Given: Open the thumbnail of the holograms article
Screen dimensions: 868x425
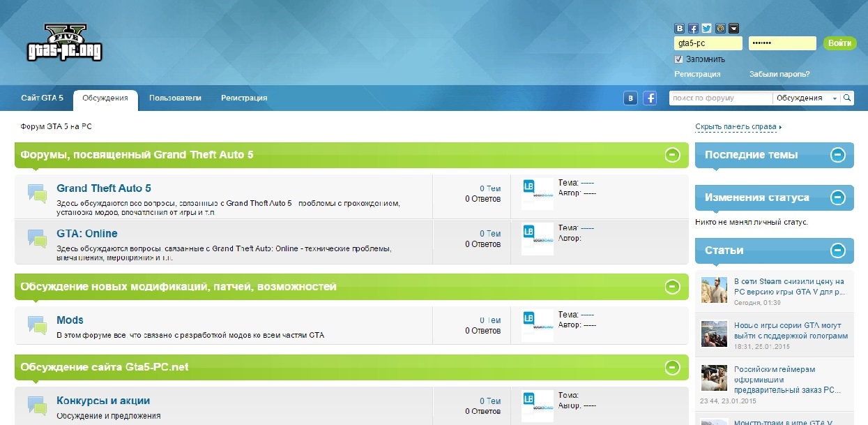Looking at the screenshot, I should (714, 334).
